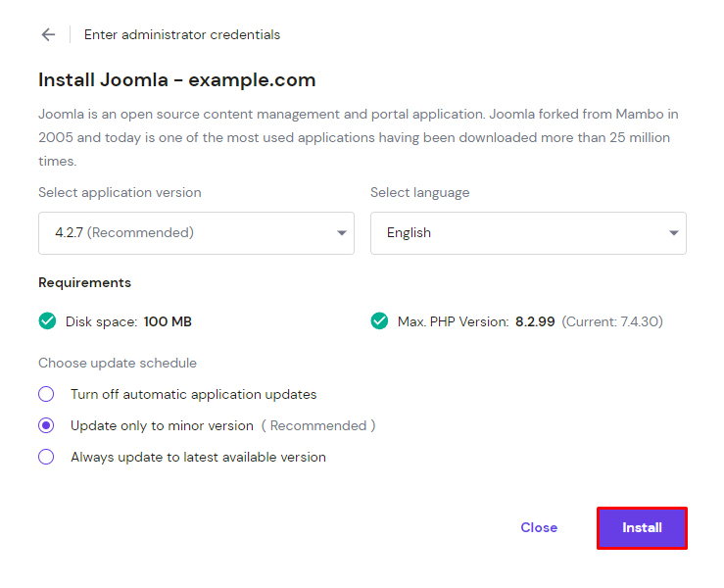Click the Enter administrator credentials breadcrumb
This screenshot has height=588, width=724.
(x=182, y=34)
